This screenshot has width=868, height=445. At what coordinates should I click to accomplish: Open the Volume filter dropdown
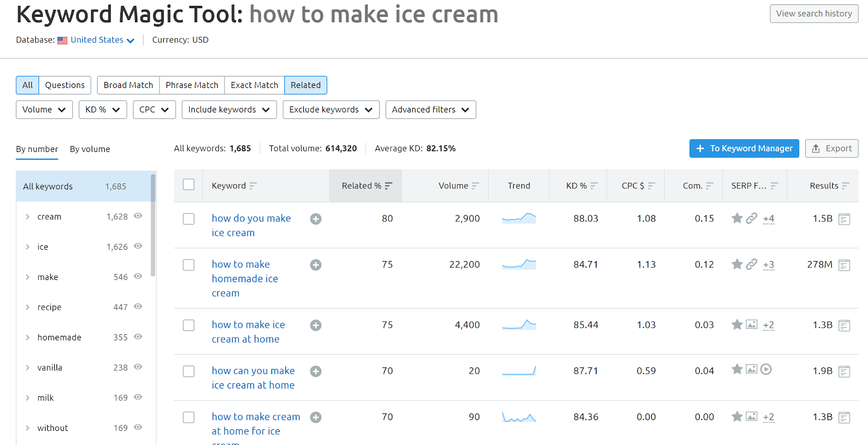pos(44,110)
